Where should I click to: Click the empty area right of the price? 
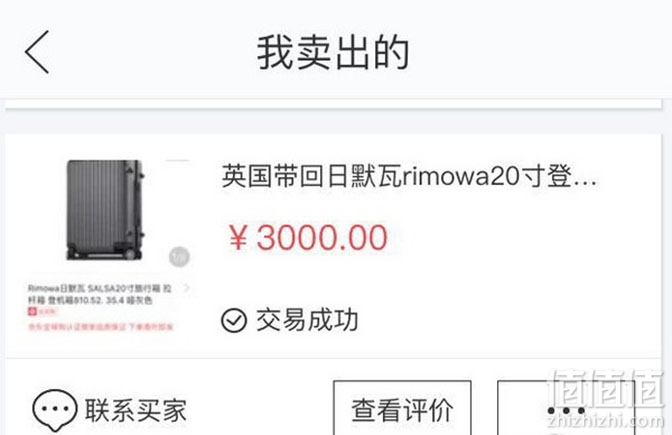[x=523, y=237]
